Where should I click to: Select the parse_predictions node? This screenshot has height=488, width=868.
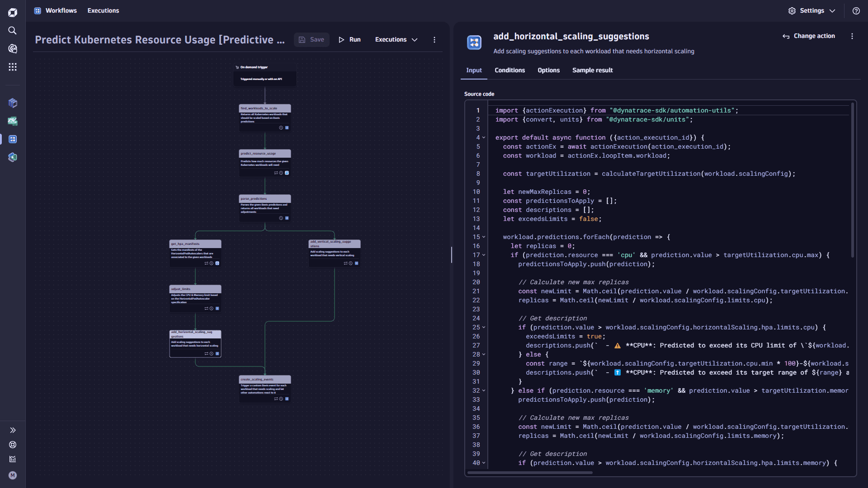265,208
